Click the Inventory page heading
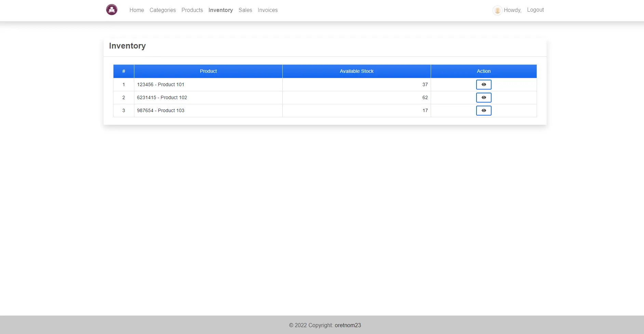 [x=127, y=46]
